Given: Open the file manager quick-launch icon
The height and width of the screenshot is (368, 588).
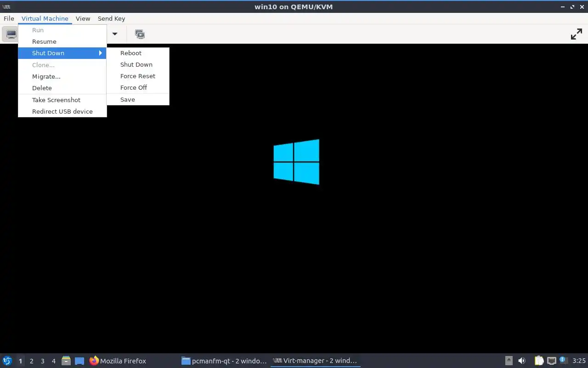Looking at the screenshot, I should click(66, 361).
